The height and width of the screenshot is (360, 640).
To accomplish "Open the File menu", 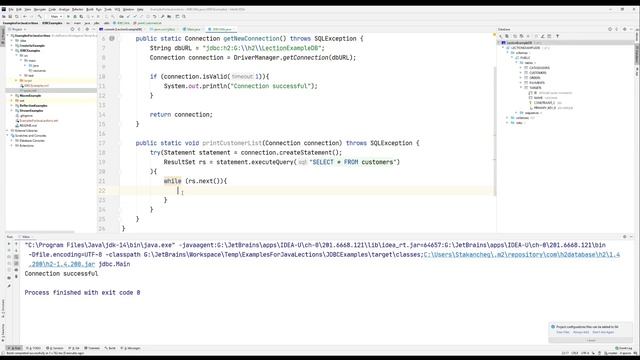I will click(11, 9).
